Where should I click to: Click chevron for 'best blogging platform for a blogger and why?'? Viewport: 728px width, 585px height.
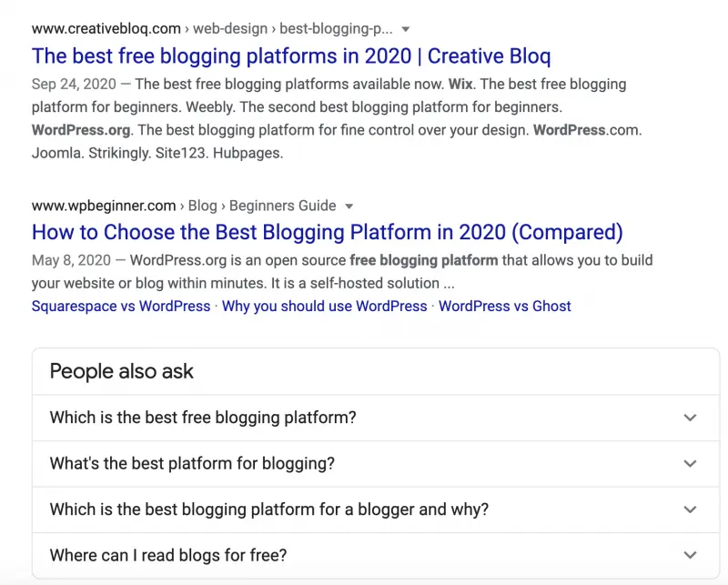[x=690, y=509]
